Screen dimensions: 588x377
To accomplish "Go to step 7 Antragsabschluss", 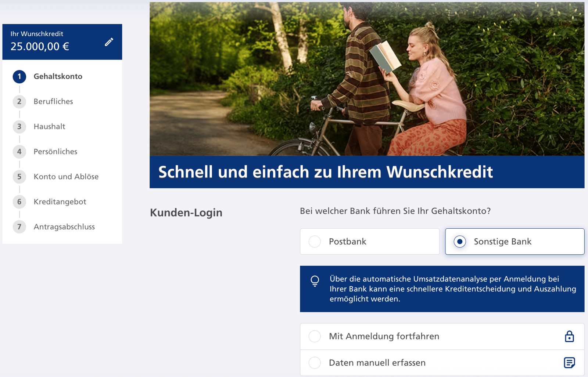I will (x=54, y=227).
